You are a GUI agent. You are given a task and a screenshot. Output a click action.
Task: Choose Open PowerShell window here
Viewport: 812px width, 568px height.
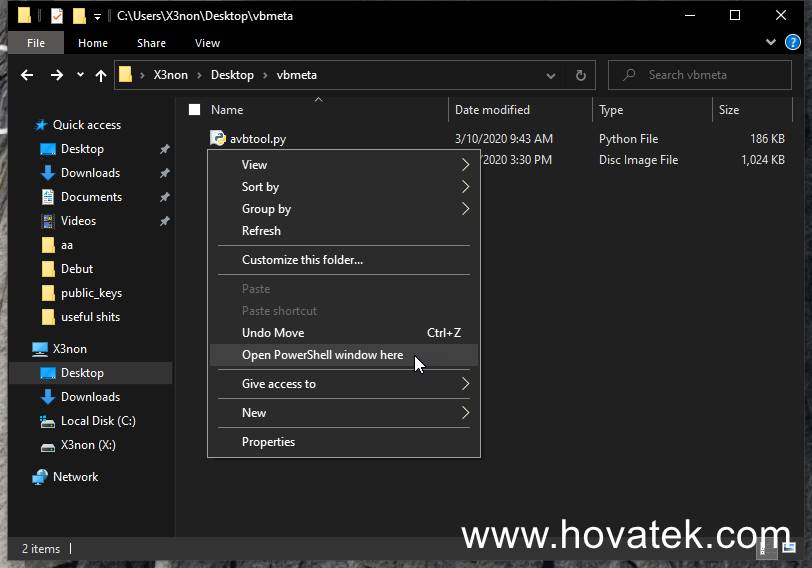323,355
